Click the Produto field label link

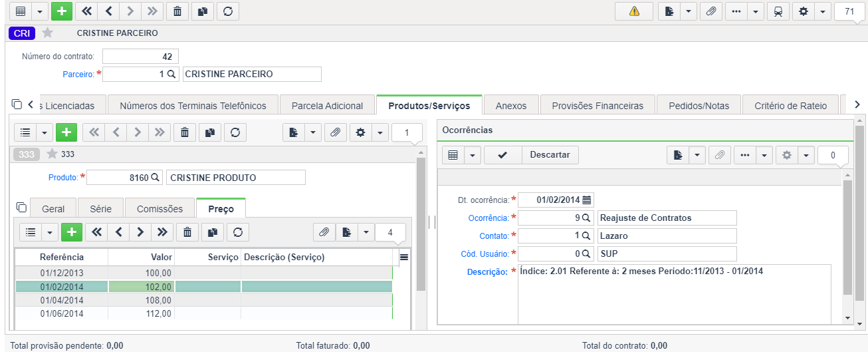click(x=63, y=178)
